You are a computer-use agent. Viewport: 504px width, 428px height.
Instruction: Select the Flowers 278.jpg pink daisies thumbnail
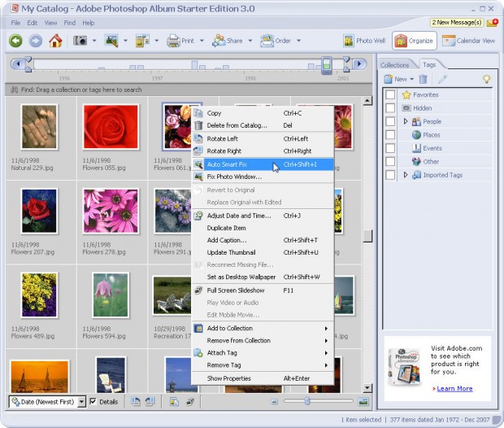click(x=111, y=211)
